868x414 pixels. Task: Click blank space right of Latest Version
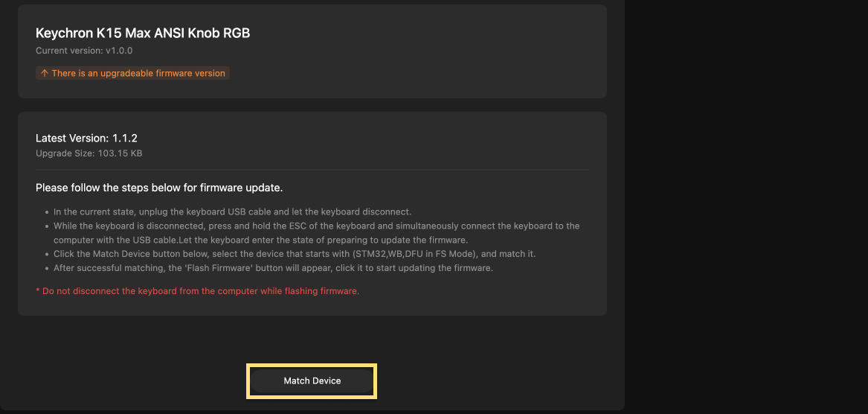(372, 138)
